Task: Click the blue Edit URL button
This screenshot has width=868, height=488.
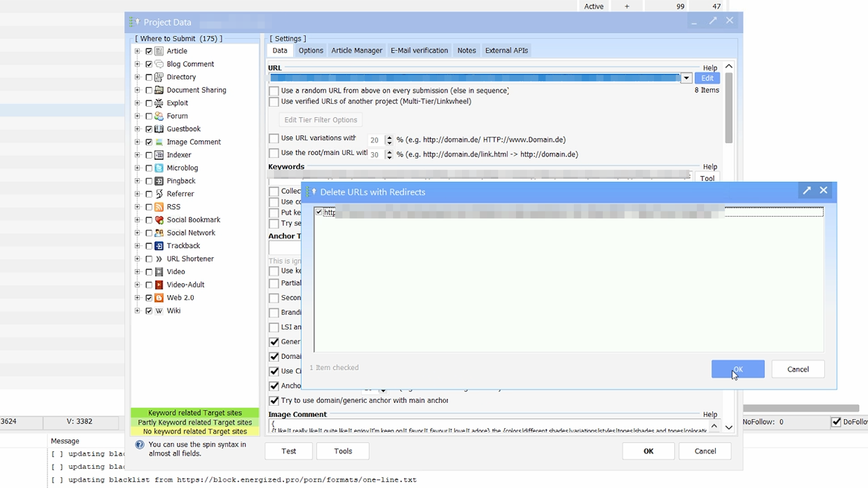Action: pyautogui.click(x=707, y=78)
